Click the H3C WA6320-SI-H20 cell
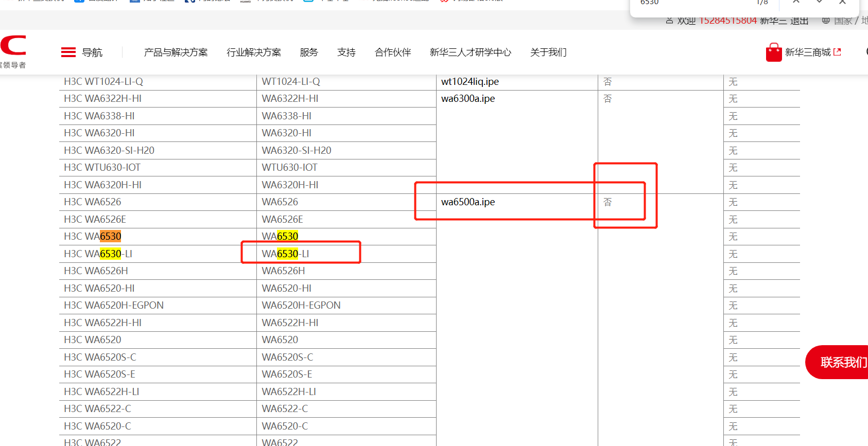This screenshot has height=446, width=868. click(109, 151)
